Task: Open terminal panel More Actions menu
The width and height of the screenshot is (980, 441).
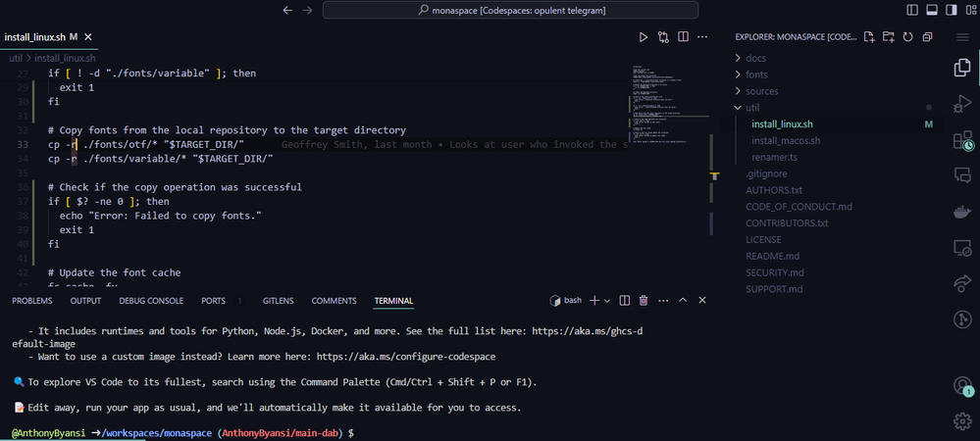Action: 663,301
